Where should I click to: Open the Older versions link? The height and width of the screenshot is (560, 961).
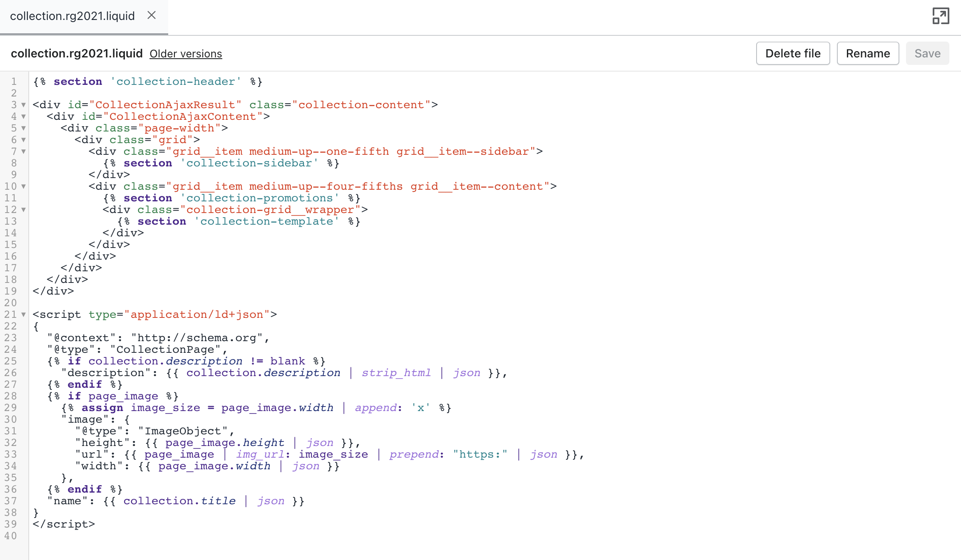[x=186, y=54]
